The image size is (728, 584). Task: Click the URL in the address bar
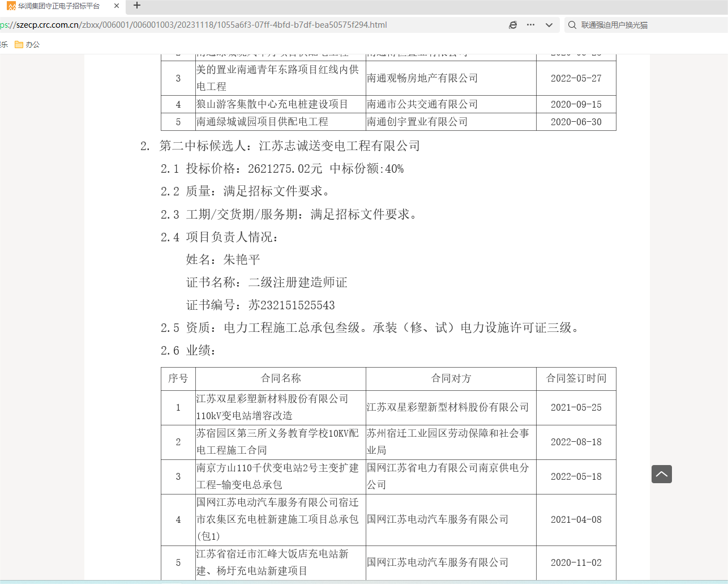click(198, 25)
